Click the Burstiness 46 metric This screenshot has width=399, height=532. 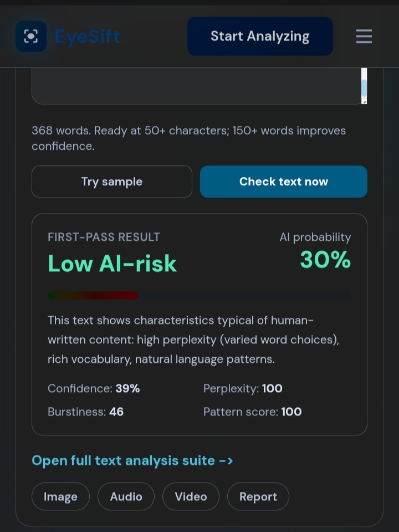click(86, 412)
